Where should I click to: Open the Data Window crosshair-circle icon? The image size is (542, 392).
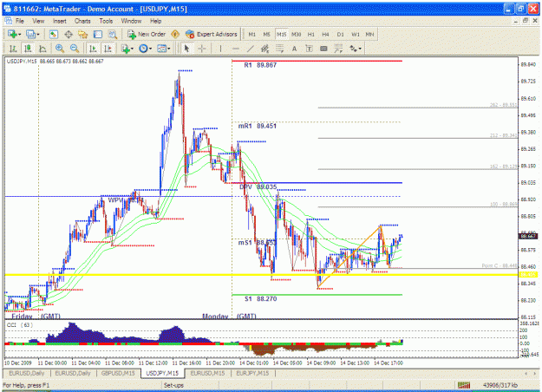pyautogui.click(x=69, y=34)
